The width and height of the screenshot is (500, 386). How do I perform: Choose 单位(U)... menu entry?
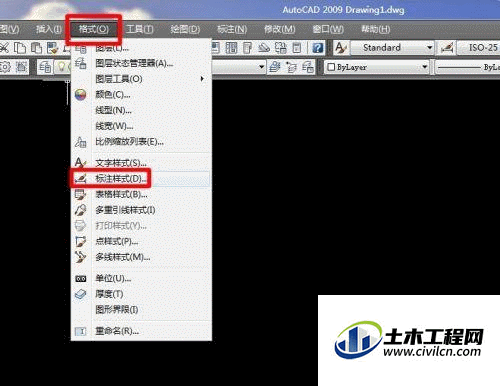point(141,278)
